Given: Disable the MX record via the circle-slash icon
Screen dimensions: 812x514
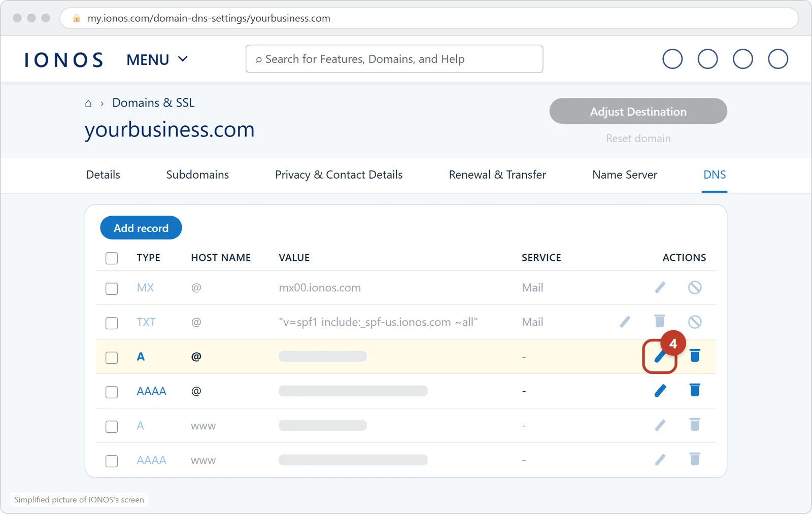Looking at the screenshot, I should (x=695, y=287).
